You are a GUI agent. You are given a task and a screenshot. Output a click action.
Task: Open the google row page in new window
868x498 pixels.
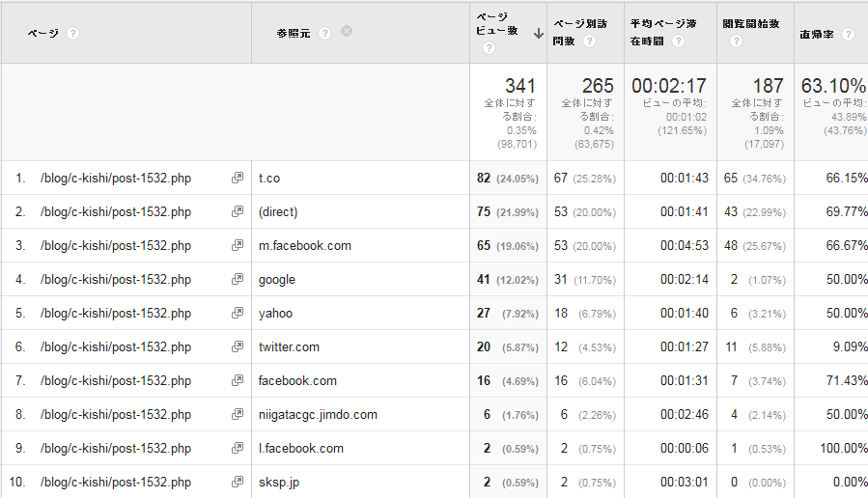pyautogui.click(x=238, y=280)
